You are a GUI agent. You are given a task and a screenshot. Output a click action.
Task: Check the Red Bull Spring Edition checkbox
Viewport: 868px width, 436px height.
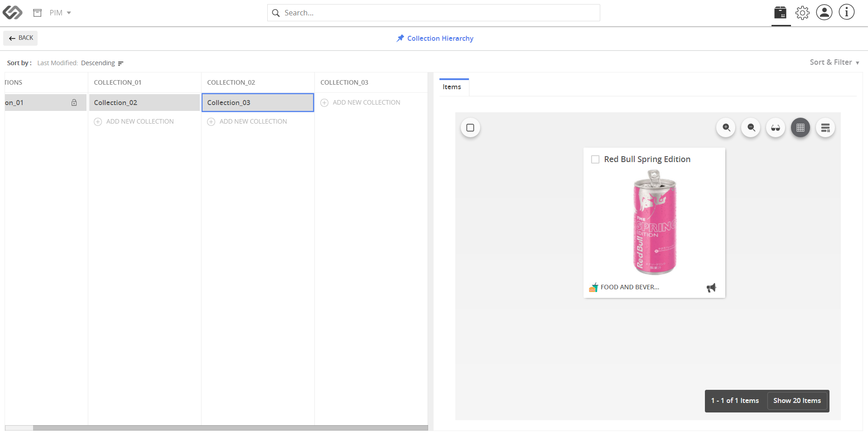[x=595, y=159]
